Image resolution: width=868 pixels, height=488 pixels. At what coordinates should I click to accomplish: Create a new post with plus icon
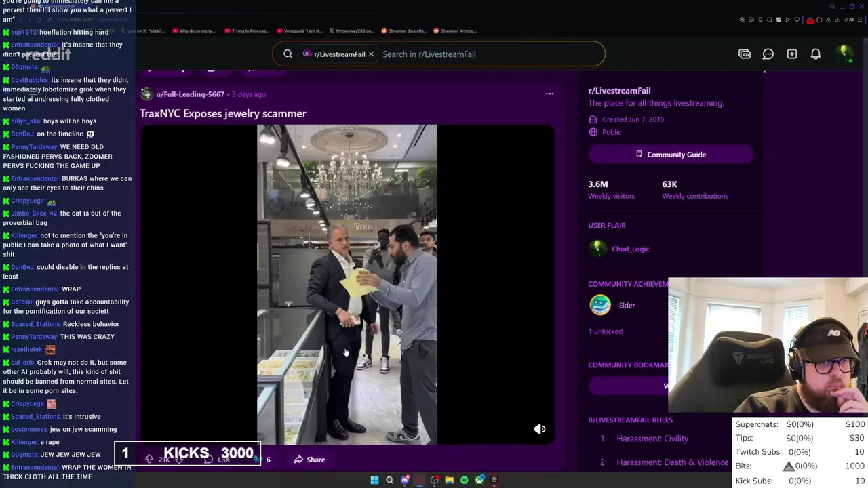coord(792,54)
